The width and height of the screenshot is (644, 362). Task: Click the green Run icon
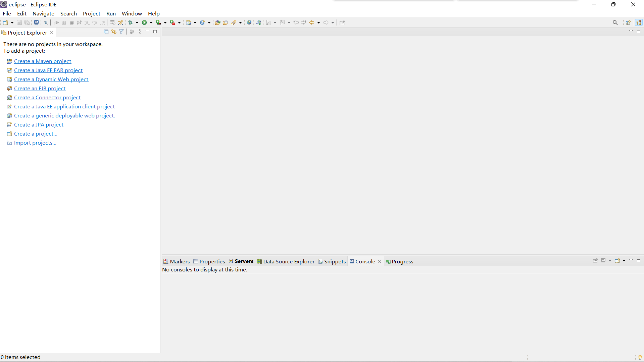click(144, 22)
